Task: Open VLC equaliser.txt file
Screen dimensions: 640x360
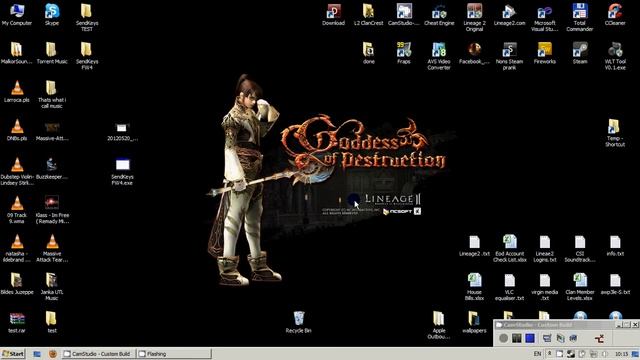Action: pos(509,287)
